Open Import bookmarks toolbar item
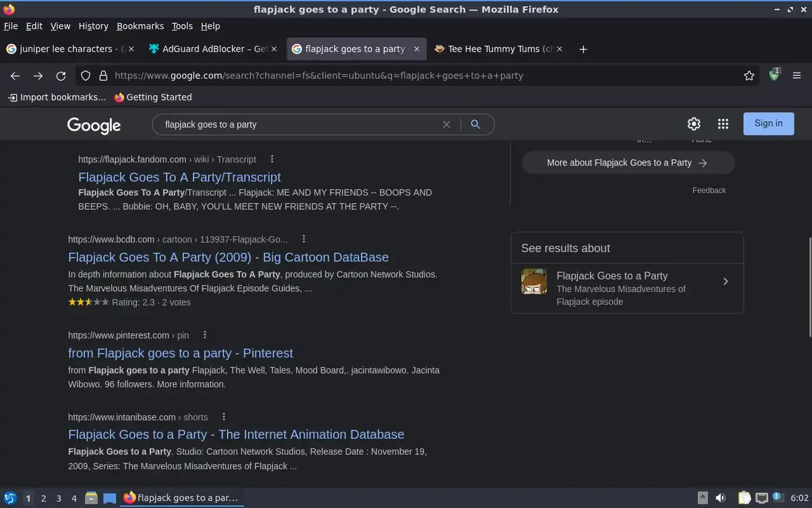Viewport: 812px width, 508px height. (x=57, y=97)
